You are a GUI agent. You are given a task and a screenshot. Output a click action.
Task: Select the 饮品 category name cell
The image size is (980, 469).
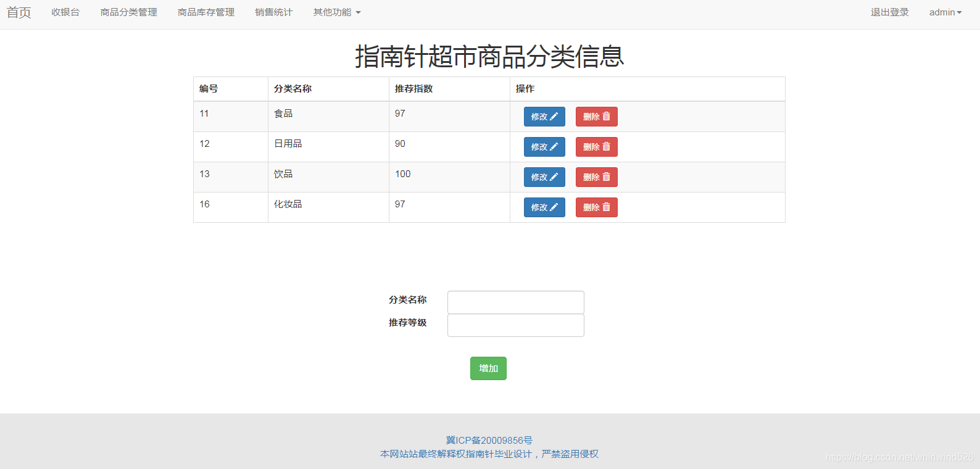[328, 177]
